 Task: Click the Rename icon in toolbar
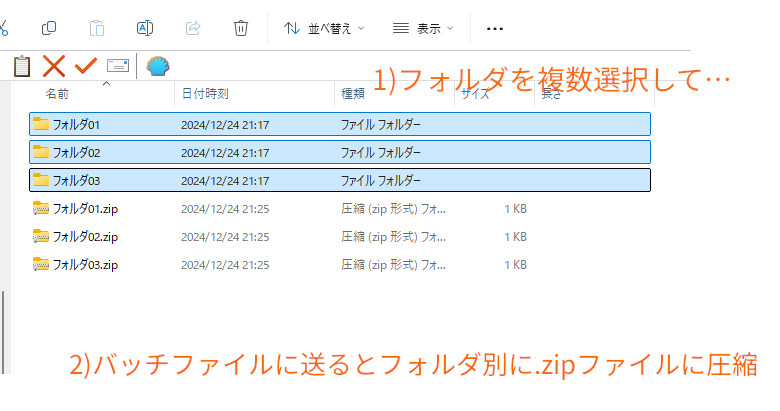[145, 28]
